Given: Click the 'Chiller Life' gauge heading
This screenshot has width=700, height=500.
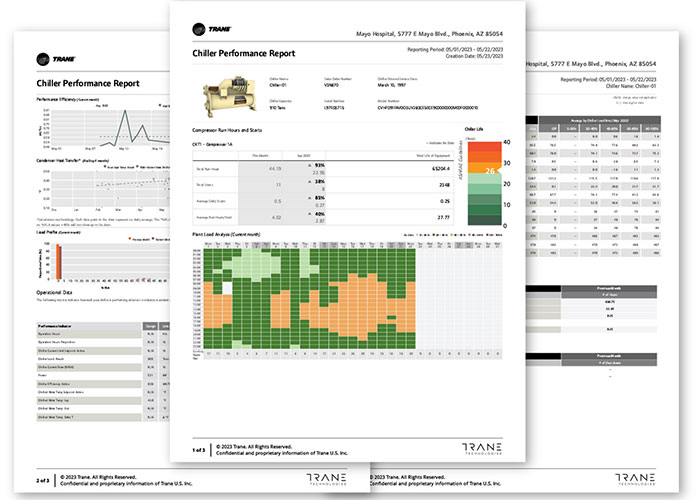Looking at the screenshot, I should [x=474, y=129].
